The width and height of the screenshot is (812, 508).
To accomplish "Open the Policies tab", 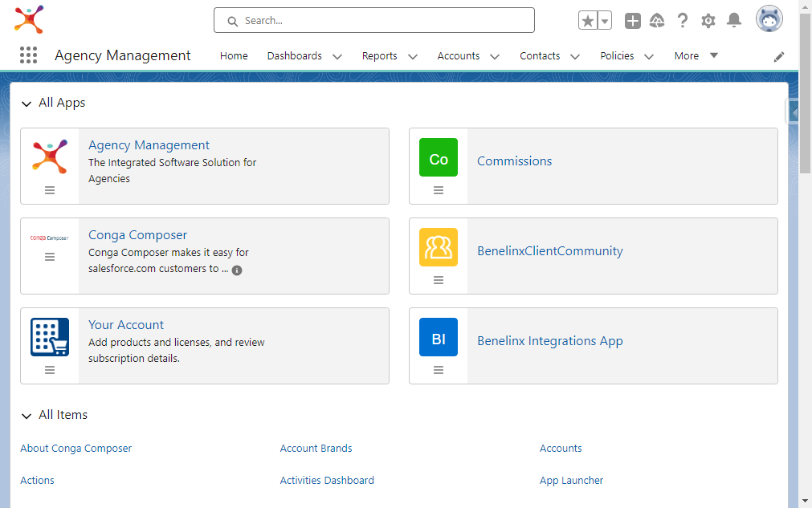I will click(x=617, y=56).
